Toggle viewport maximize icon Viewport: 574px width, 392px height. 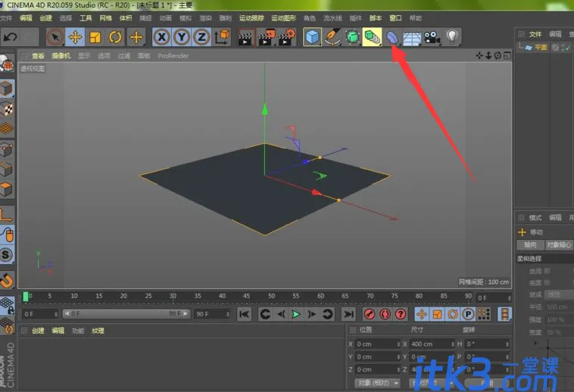click(507, 55)
